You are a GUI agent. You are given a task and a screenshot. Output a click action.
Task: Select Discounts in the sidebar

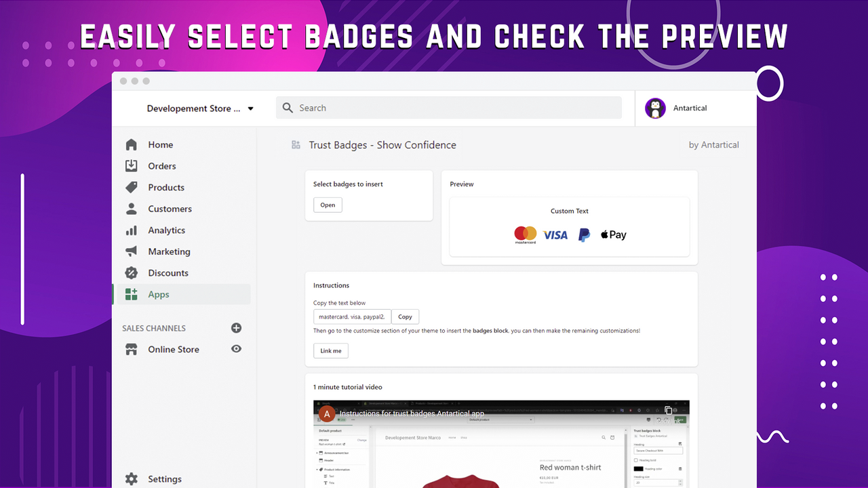[170, 272]
